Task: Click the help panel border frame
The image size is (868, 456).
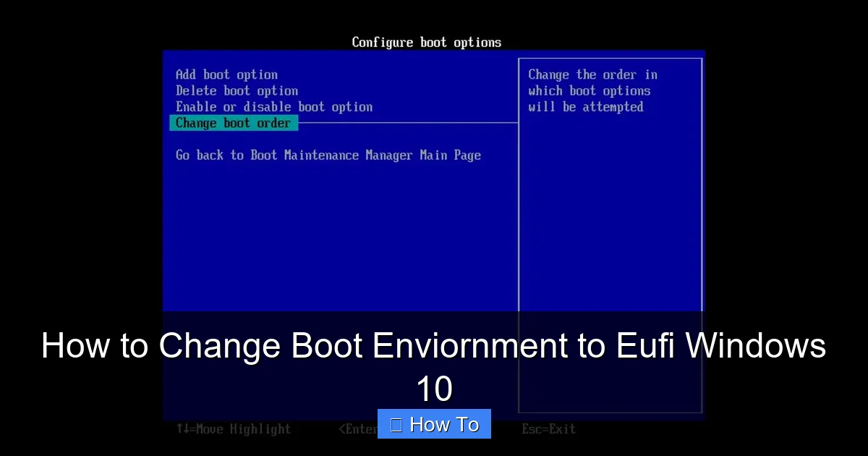Action: click(x=519, y=217)
